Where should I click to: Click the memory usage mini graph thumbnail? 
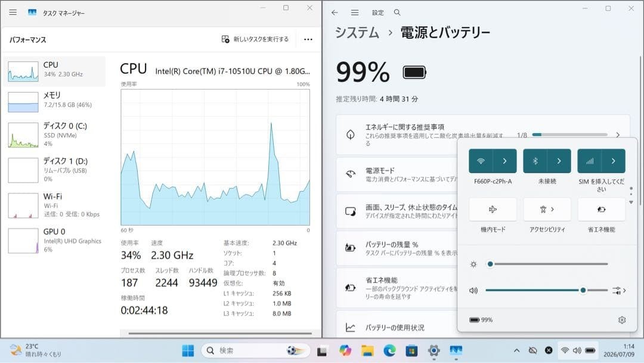pyautogui.click(x=23, y=102)
